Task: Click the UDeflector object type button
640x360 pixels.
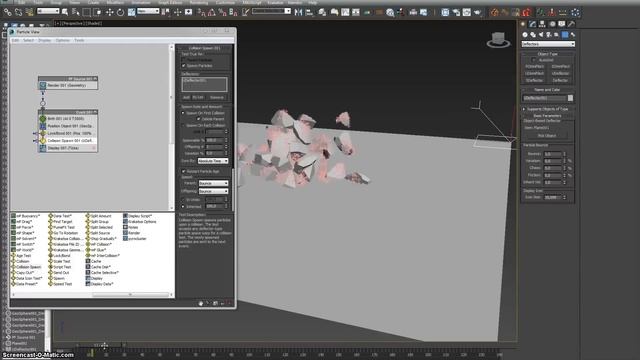Action: tap(560, 73)
